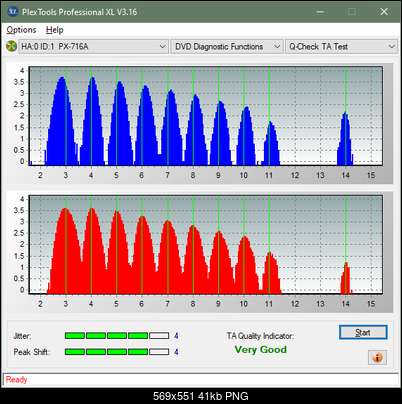Click the blue histogram peak at 14

tap(345, 139)
